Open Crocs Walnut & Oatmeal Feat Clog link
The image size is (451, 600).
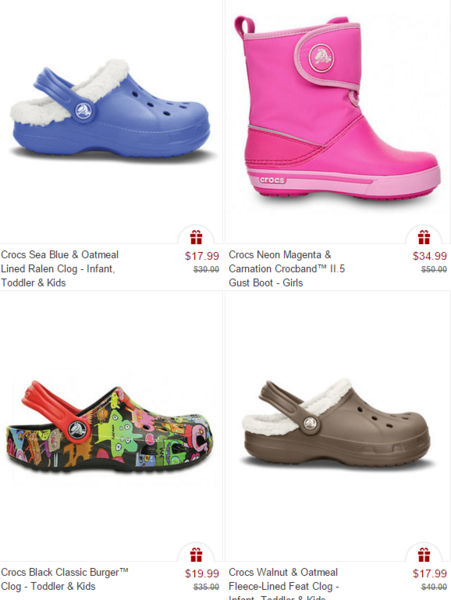coord(283,584)
